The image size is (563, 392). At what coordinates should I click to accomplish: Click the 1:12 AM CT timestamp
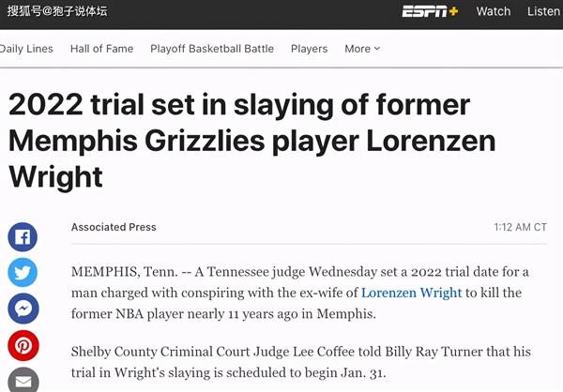point(520,227)
